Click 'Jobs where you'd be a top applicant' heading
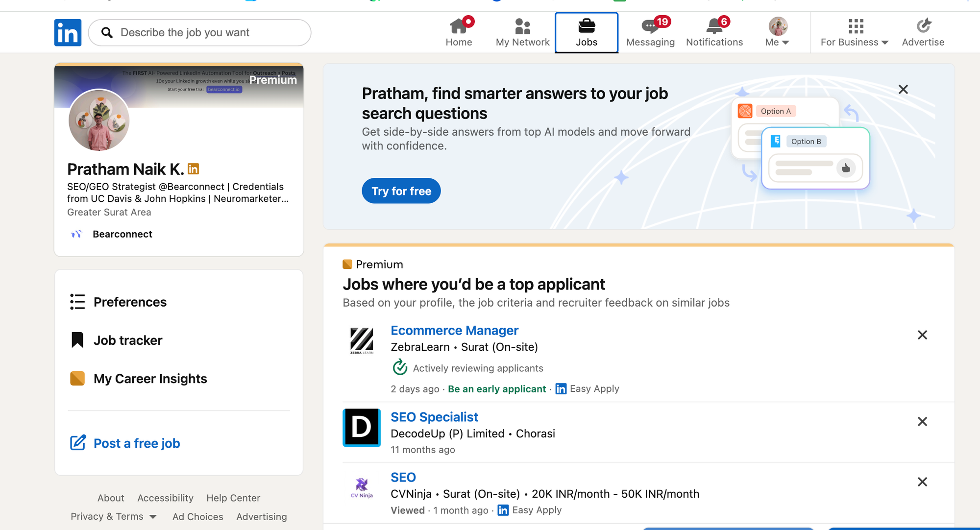980x530 pixels. click(474, 284)
